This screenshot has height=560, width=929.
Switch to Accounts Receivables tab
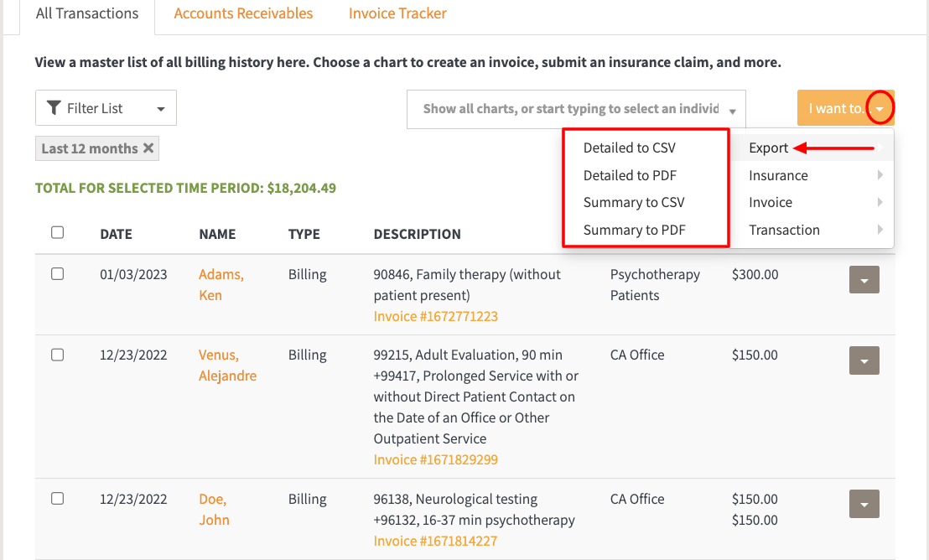coord(243,13)
